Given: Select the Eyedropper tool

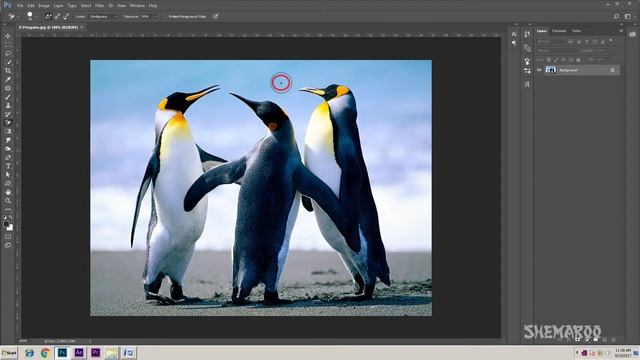Looking at the screenshot, I should point(8,79).
